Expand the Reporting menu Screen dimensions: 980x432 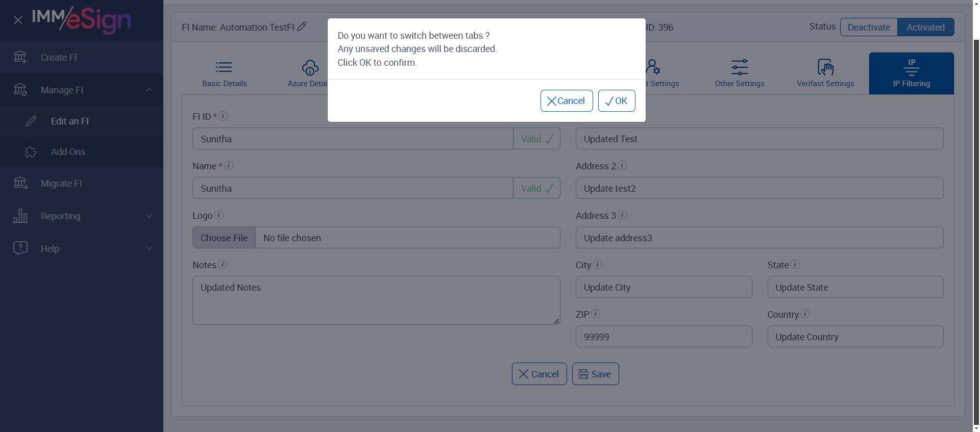[149, 216]
